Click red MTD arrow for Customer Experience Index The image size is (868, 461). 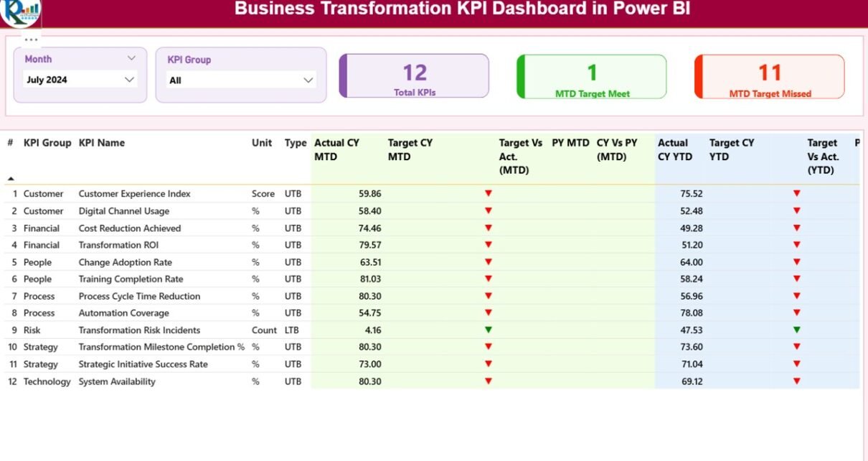coord(489,194)
